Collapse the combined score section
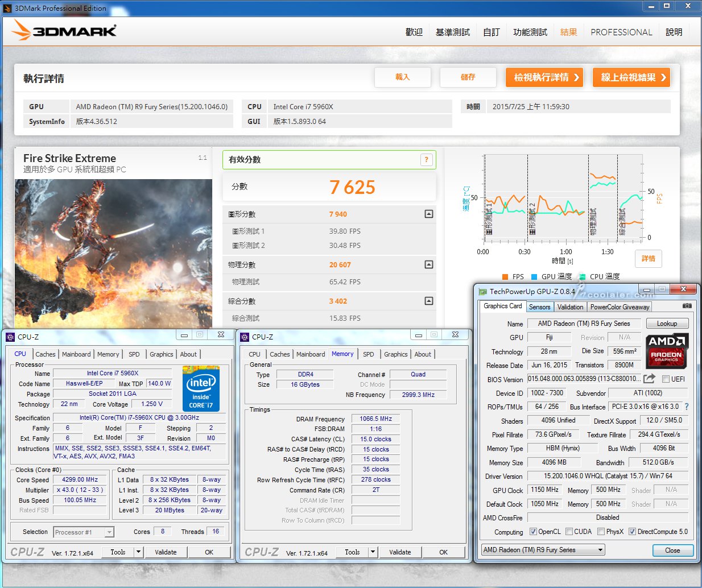This screenshot has height=588, width=702. pos(429,301)
